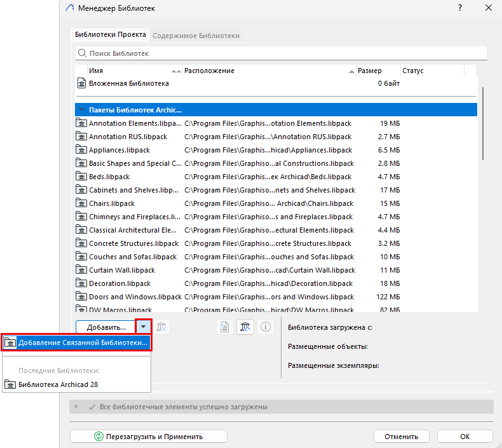Click the Библиотека Archicad 28 icon

(x=10, y=384)
